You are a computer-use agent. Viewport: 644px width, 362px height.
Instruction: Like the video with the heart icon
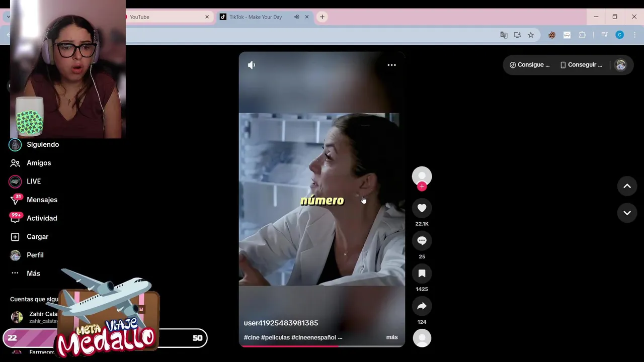point(422,208)
